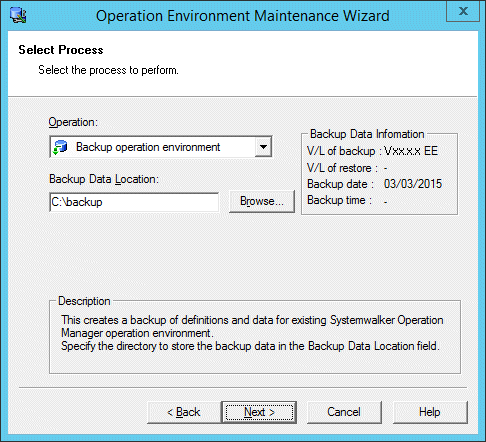The width and height of the screenshot is (486, 442).
Task: Click the 'Backup time' line
Action: tap(347, 200)
